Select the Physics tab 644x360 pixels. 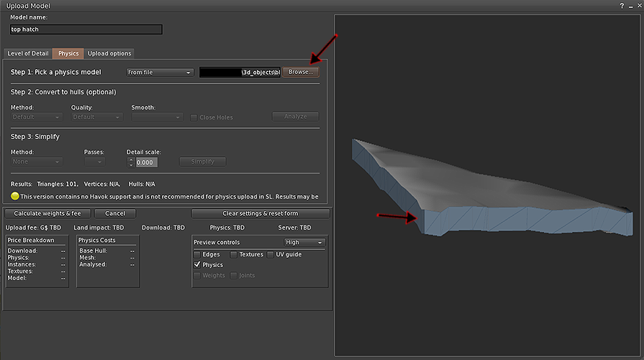68,53
